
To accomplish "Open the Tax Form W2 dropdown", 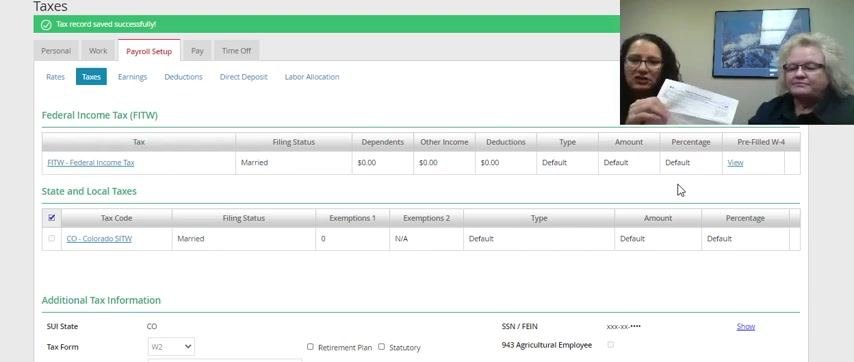I will 171,347.
